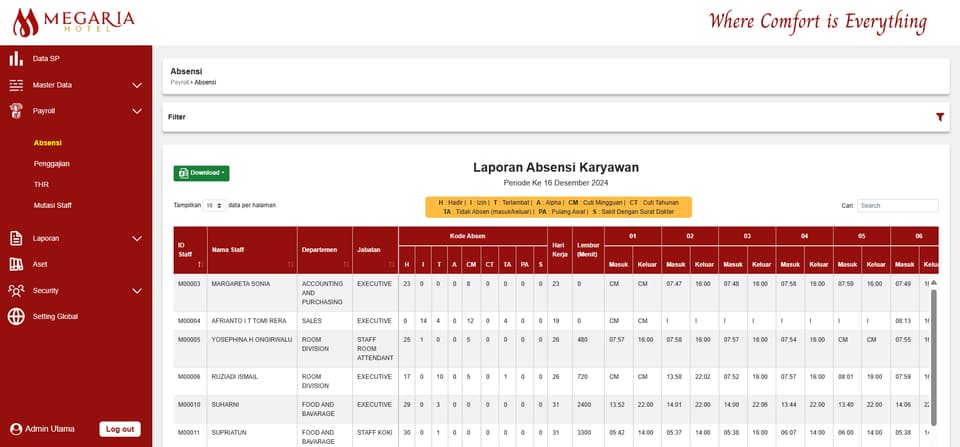Click the Payroll icon in sidebar
960x447 pixels.
point(16,111)
